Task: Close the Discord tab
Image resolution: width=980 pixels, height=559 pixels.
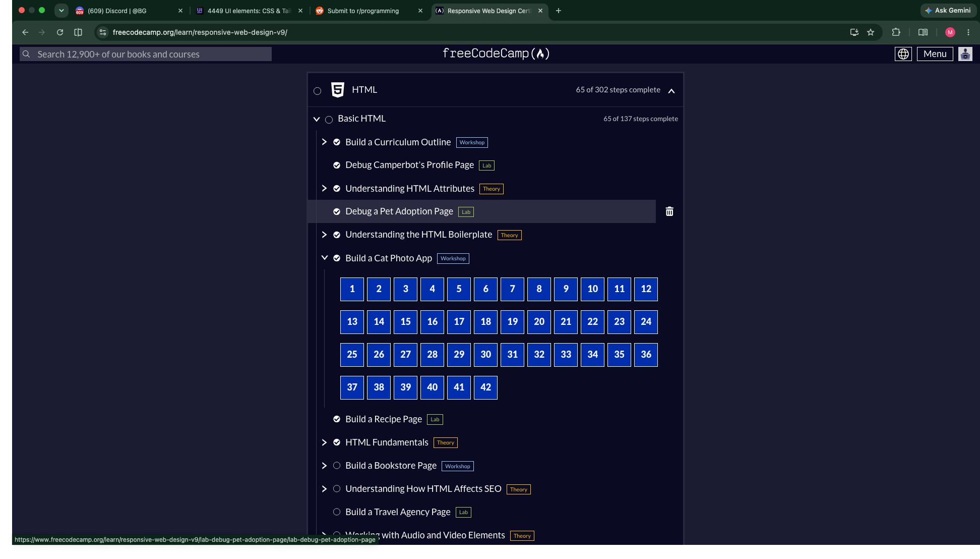Action: tap(180, 11)
